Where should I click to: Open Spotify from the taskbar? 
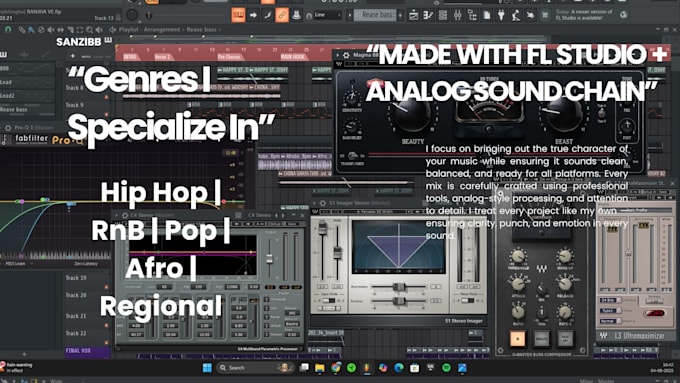click(x=446, y=368)
